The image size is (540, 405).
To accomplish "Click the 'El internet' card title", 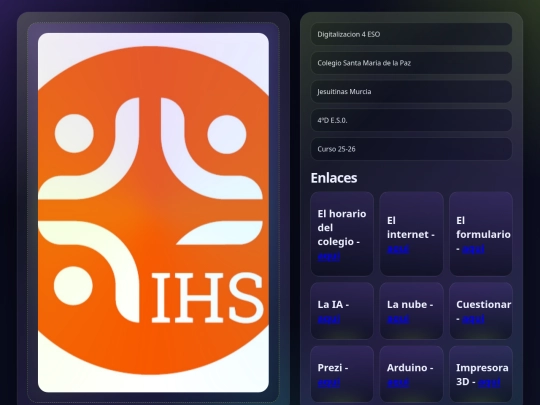I will 411,228.
